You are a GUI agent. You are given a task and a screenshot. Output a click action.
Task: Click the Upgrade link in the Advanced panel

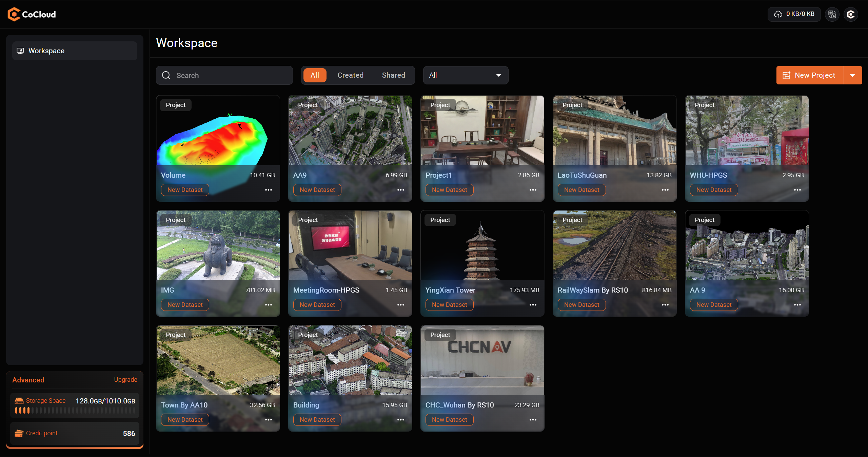point(125,380)
